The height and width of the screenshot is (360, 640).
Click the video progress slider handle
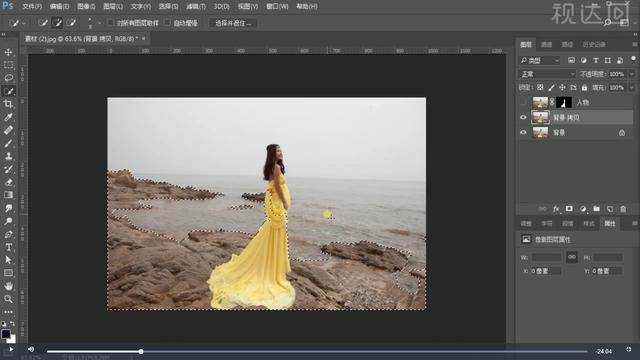click(x=141, y=351)
